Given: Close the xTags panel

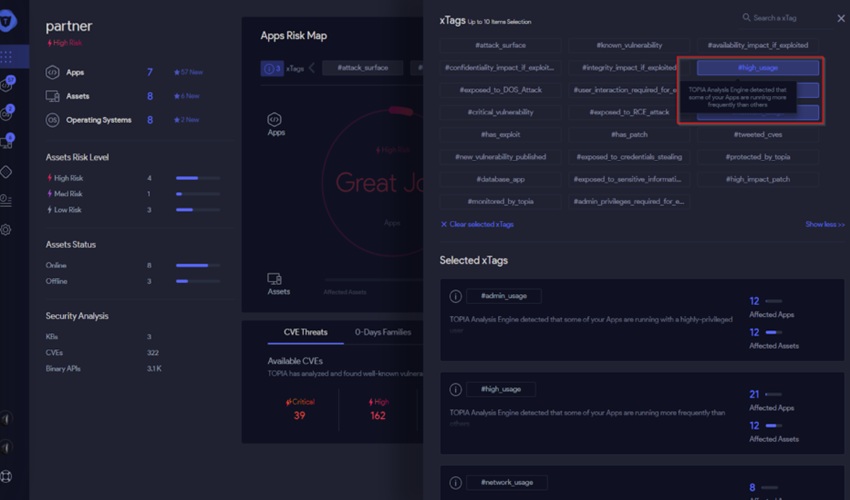Looking at the screenshot, I should 841,18.
